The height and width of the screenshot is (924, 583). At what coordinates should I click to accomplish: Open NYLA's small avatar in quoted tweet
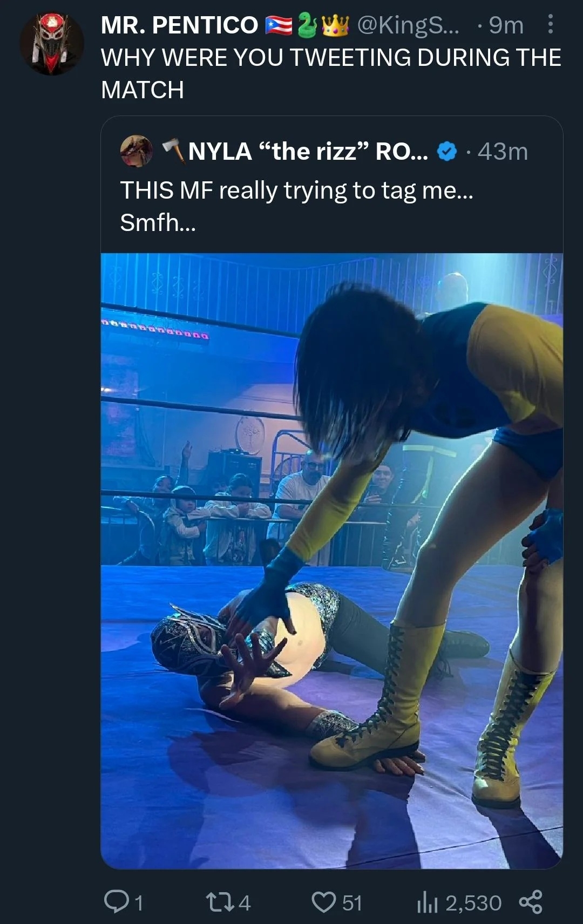pos(136,151)
